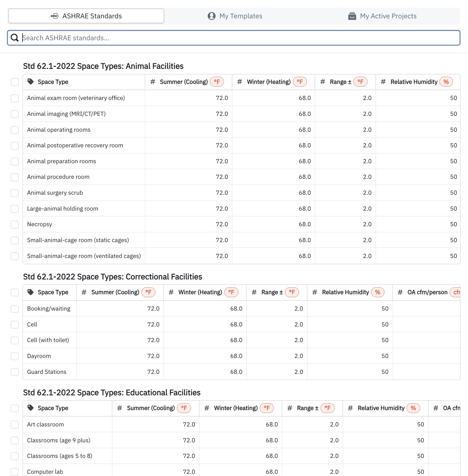Click the °F unit badge on Winter (Heating) in Animal Facilities
The image size is (468, 476).
click(x=300, y=82)
